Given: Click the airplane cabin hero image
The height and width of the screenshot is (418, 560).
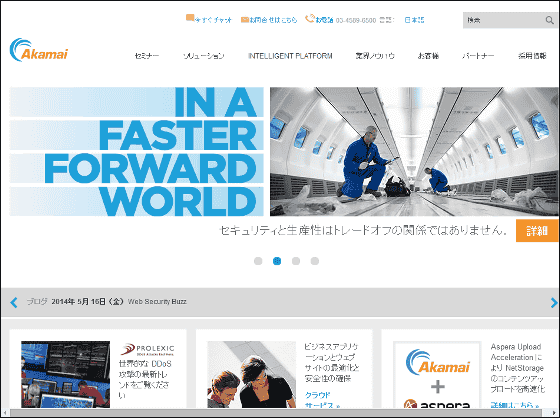Looking at the screenshot, I should (x=414, y=151).
